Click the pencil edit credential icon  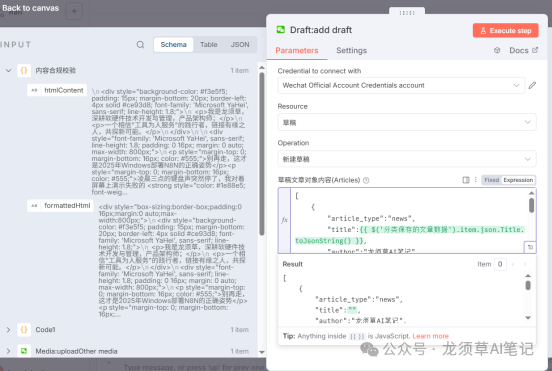pos(532,86)
